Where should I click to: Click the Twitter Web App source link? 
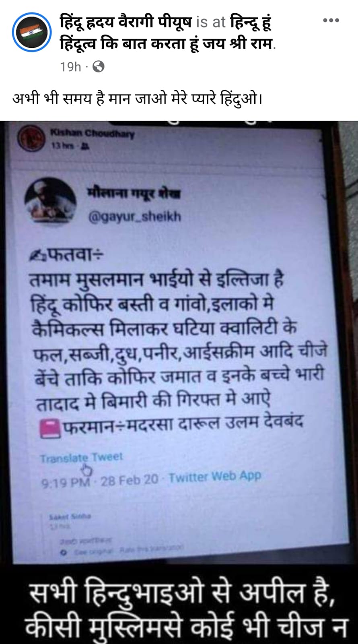pyautogui.click(x=215, y=477)
